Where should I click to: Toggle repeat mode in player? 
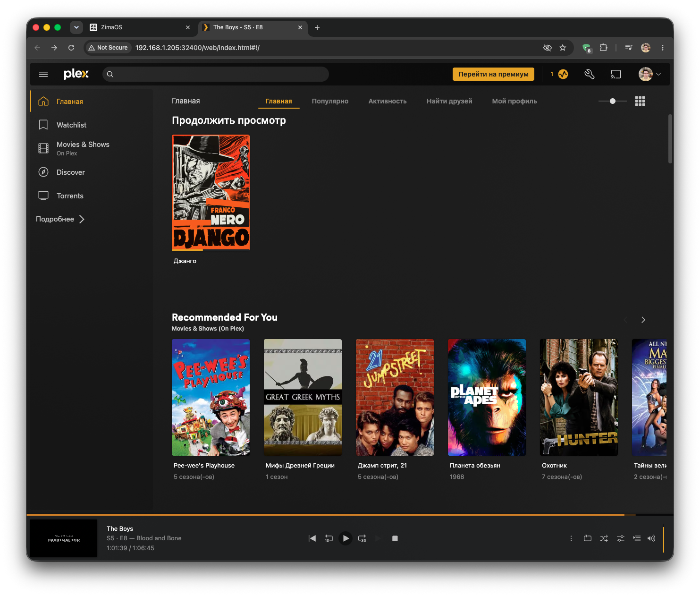(588, 538)
